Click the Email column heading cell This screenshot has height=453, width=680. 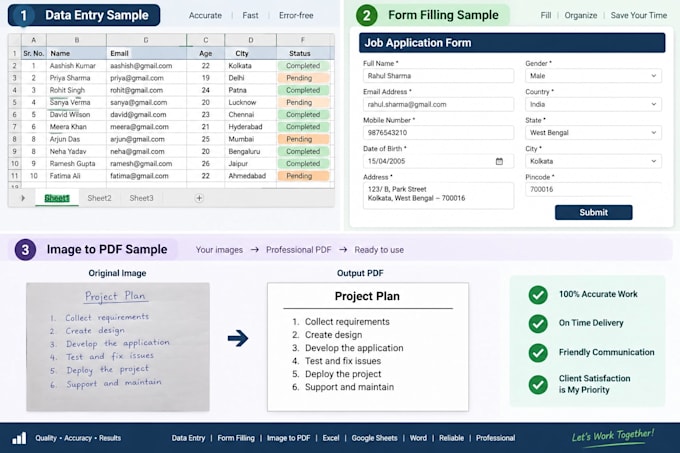[x=147, y=53]
